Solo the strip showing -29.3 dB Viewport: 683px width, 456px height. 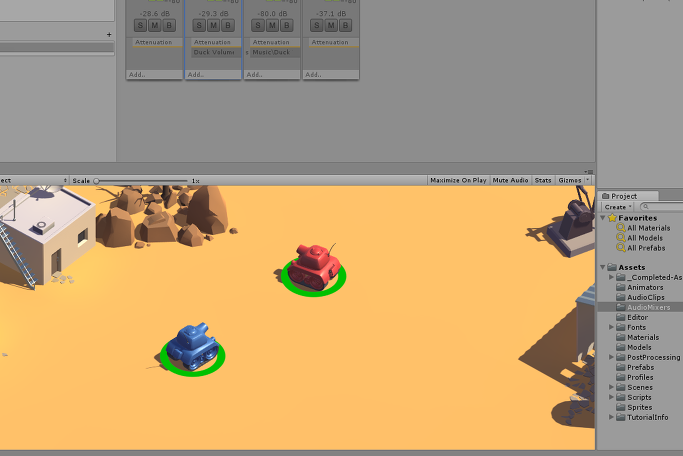199,26
